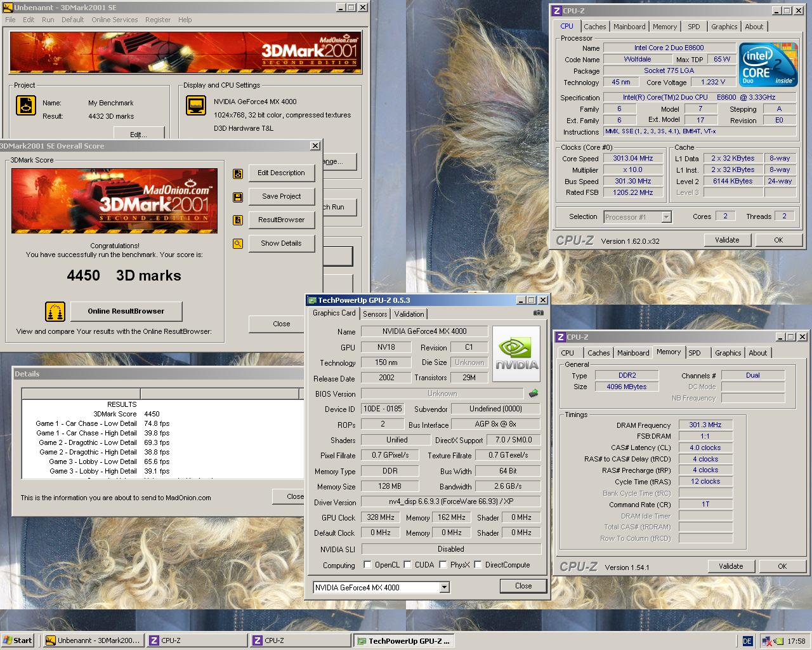Open the Online Services menu
Screen dimensions: 812x650
(114, 20)
